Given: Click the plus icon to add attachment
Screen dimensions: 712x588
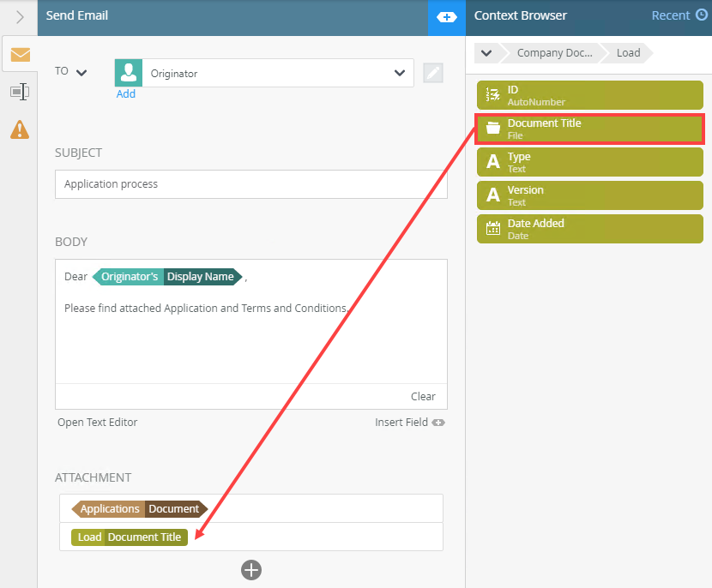Looking at the screenshot, I should [250, 570].
